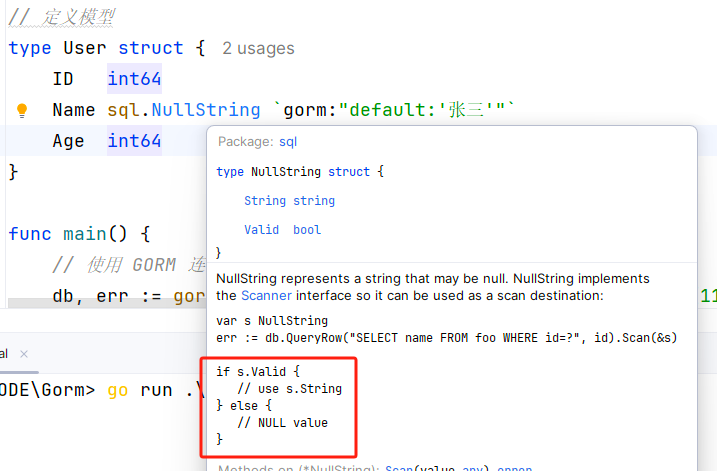The image size is (717, 471).
Task: Click 'String string' field in popup
Action: (x=289, y=201)
